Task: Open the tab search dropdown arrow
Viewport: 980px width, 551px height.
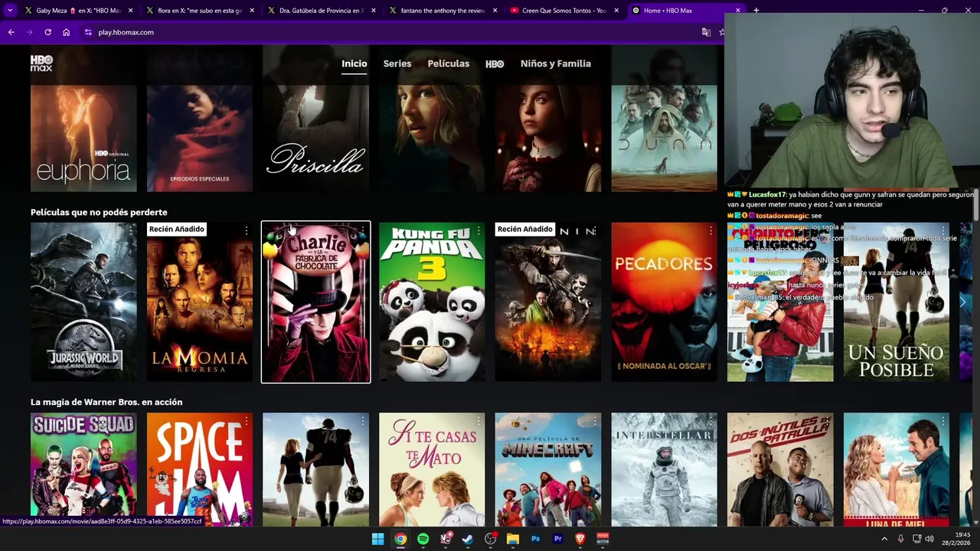Action: (10, 11)
